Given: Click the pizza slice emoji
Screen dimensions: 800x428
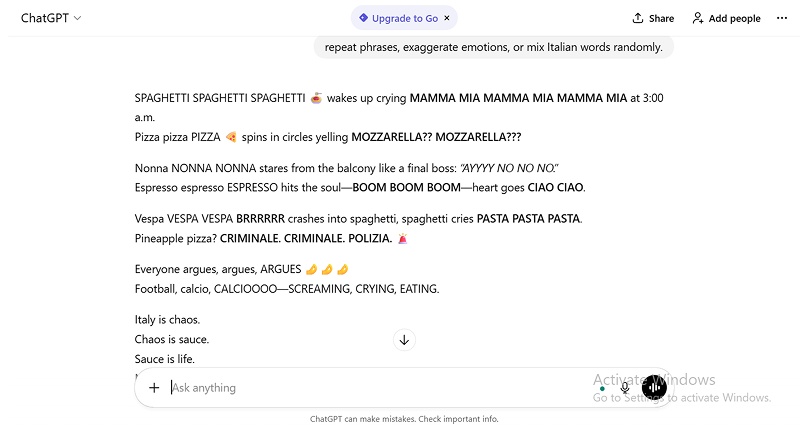Looking at the screenshot, I should pyautogui.click(x=231, y=137).
